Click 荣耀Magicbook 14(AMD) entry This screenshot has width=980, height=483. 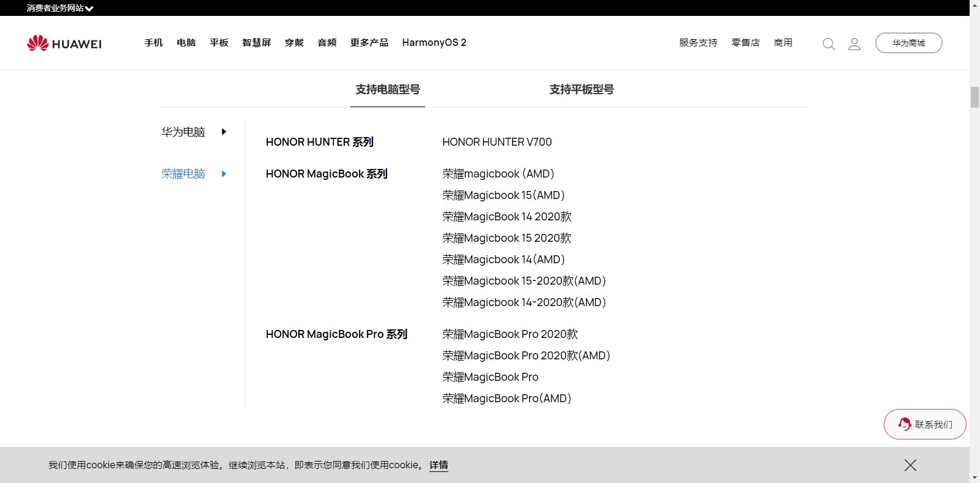click(x=503, y=260)
